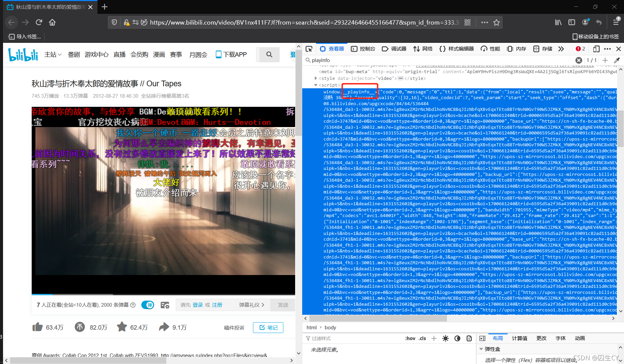Viewport: 624px width, 364px height.
Task: Open the browser hamburger menu
Action: click(616, 22)
